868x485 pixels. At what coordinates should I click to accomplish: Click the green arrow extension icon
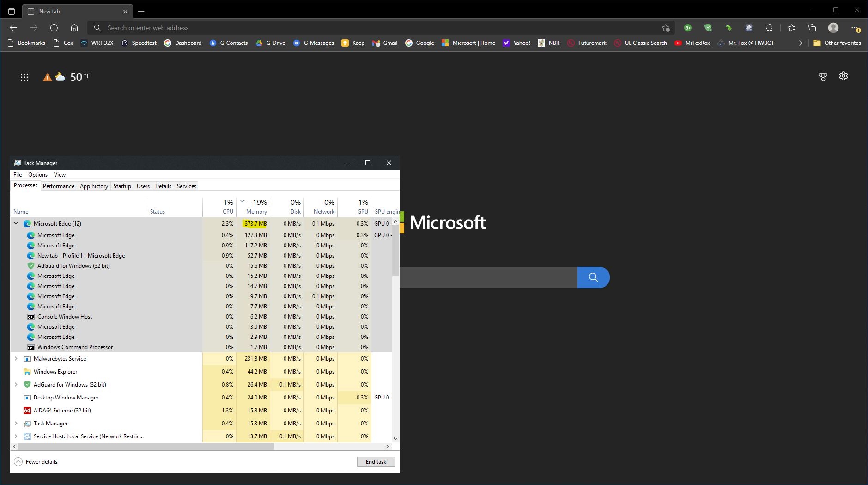tap(728, 28)
